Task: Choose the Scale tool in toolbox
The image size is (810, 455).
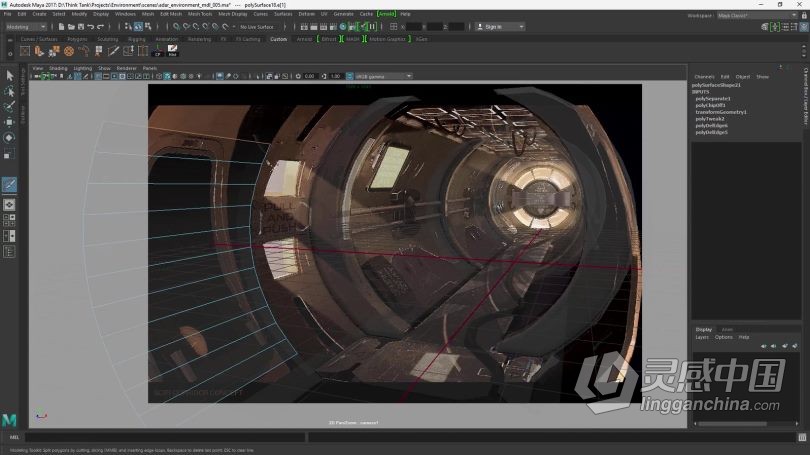Action: pos(9,154)
